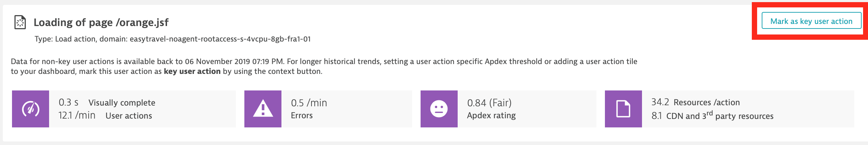Click the 0.3 s visually complete value

click(69, 102)
